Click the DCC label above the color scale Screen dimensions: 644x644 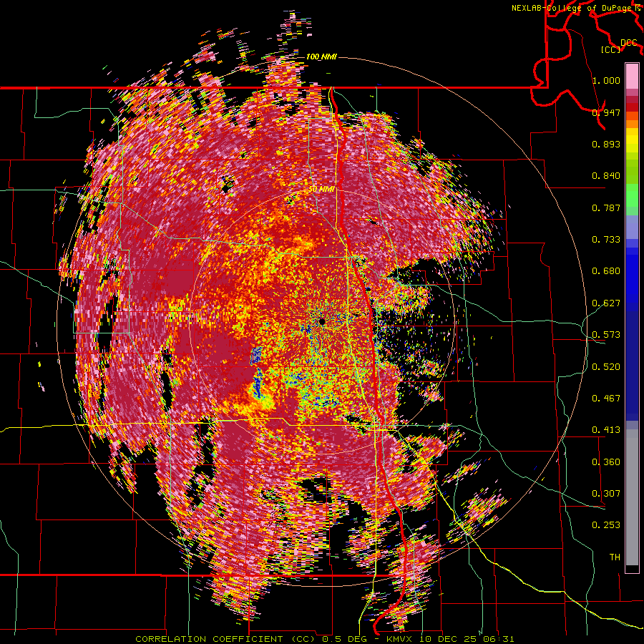(x=628, y=43)
